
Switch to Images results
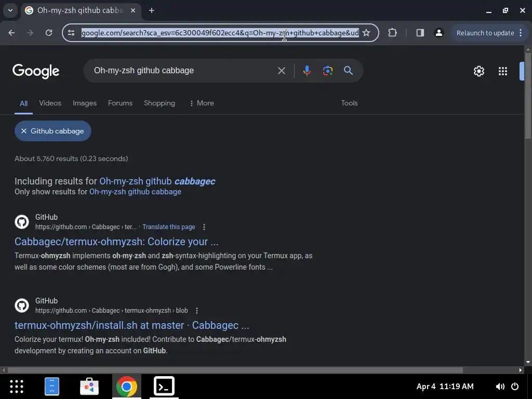(x=85, y=103)
